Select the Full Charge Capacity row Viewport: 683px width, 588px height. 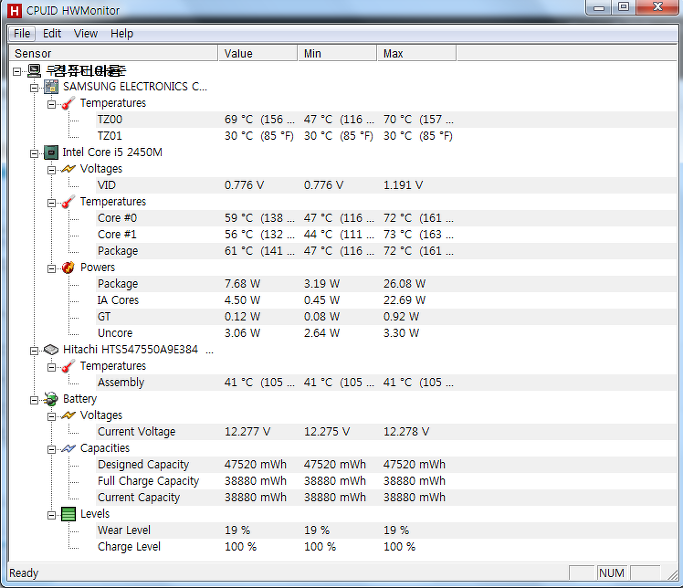[386, 481]
